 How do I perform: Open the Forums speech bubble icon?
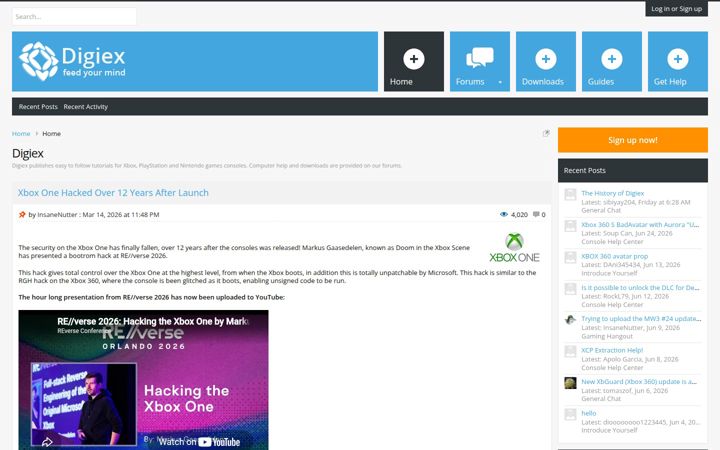click(x=480, y=58)
